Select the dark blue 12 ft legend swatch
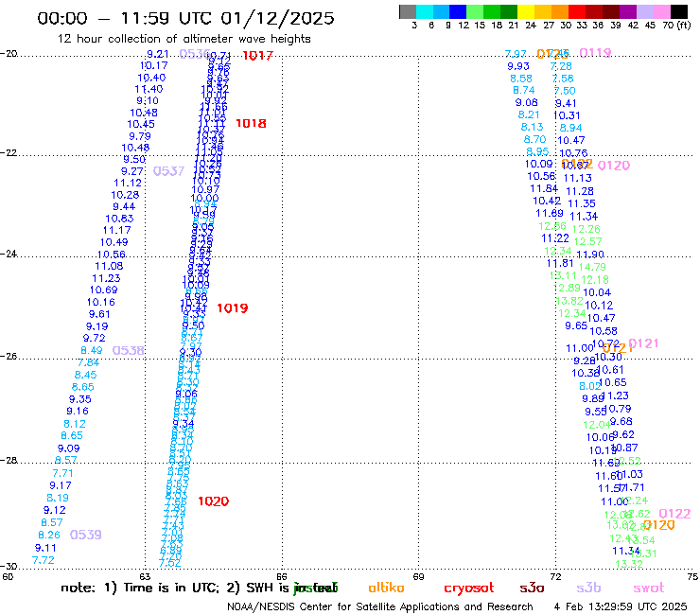 pos(459,11)
